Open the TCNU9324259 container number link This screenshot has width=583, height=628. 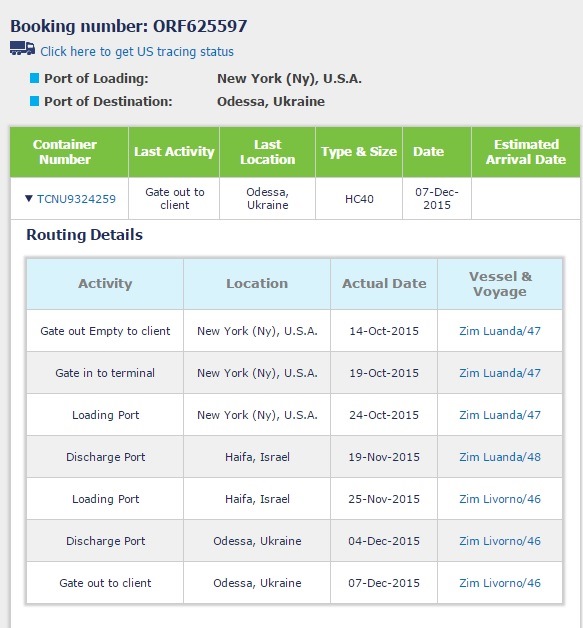click(x=76, y=199)
